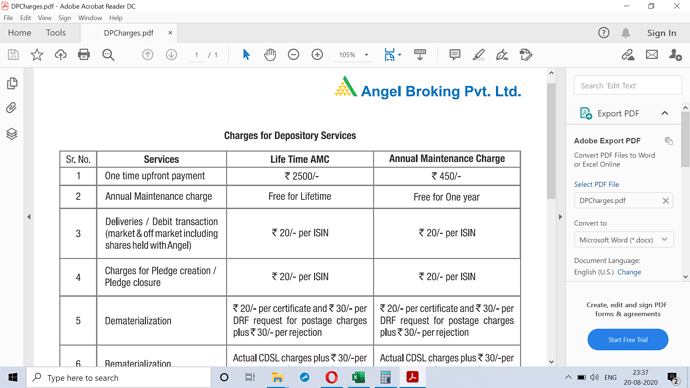
Task: Collapse the Export PDF section
Action: tap(664, 113)
